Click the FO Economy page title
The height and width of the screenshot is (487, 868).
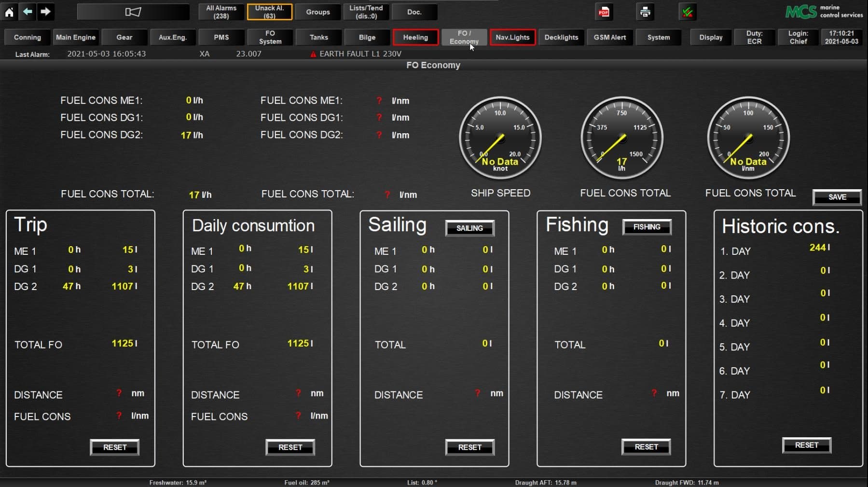[x=433, y=65]
